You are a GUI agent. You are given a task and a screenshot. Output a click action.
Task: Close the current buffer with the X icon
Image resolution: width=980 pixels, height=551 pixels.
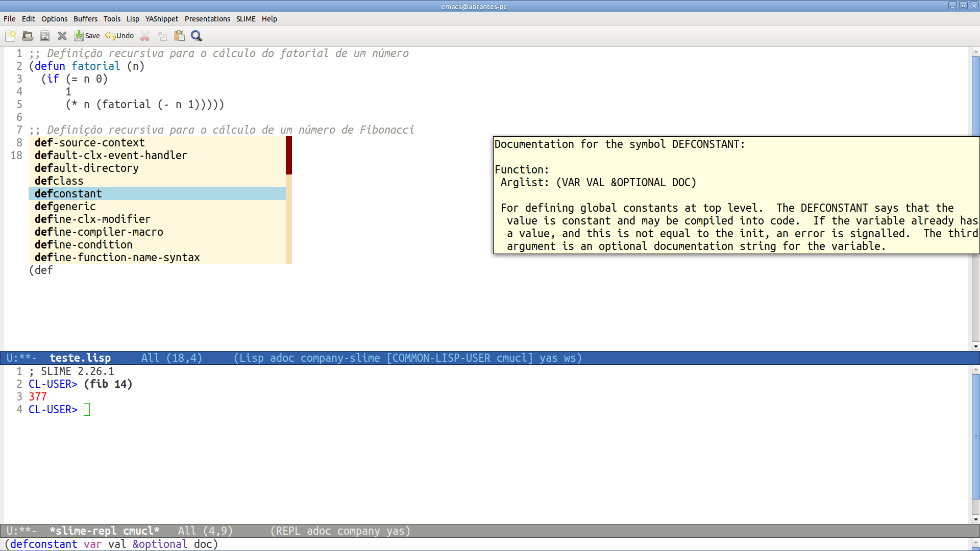click(62, 36)
